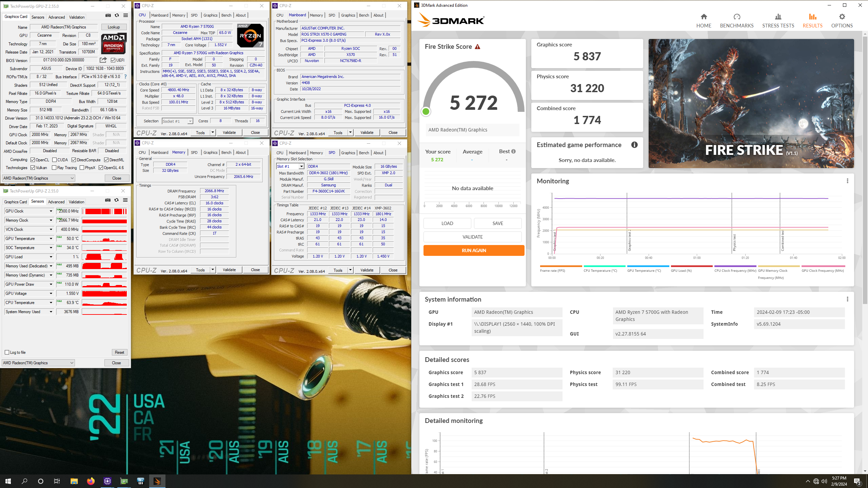Refresh GPU-Z Graphics Card window
Screen dimensions: 868x488
pos(117,16)
